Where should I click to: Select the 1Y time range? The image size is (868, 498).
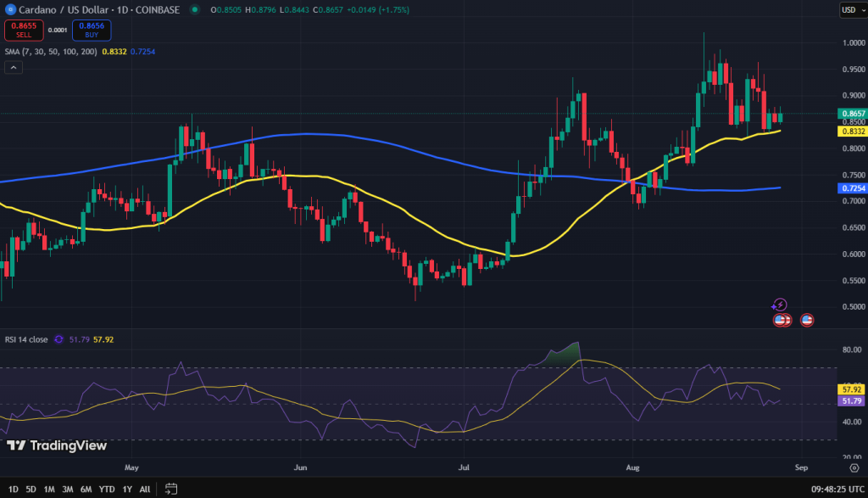point(127,490)
